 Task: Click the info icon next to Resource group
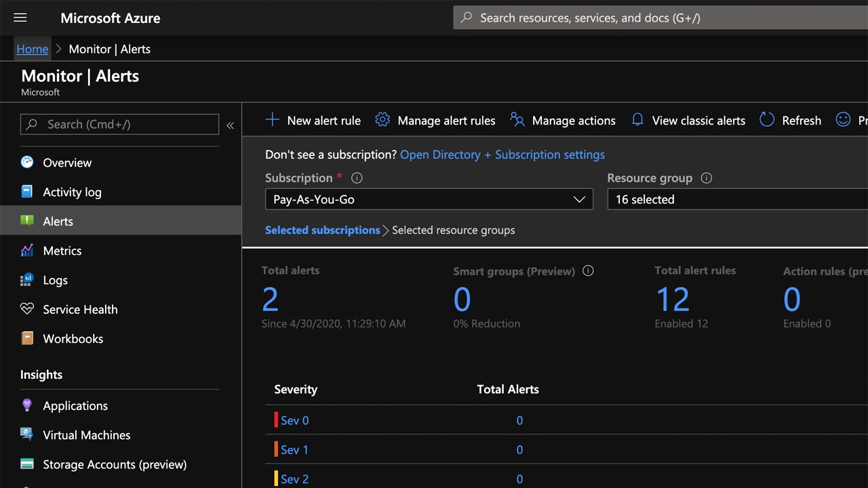click(707, 178)
